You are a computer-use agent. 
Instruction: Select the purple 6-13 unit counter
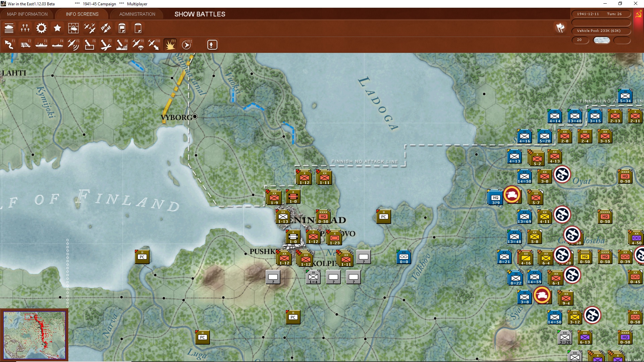(x=585, y=338)
